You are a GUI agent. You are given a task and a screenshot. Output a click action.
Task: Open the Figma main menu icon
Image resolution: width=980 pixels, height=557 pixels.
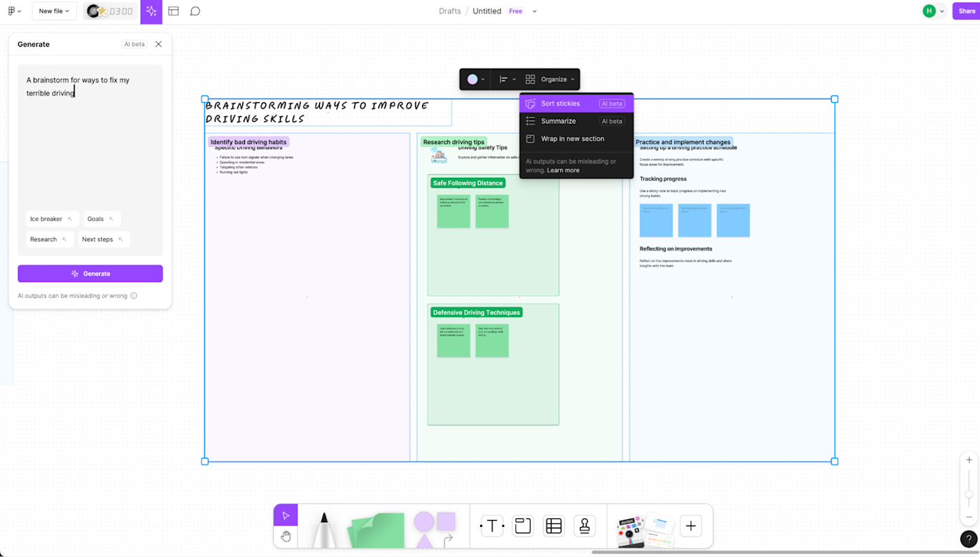(x=13, y=11)
